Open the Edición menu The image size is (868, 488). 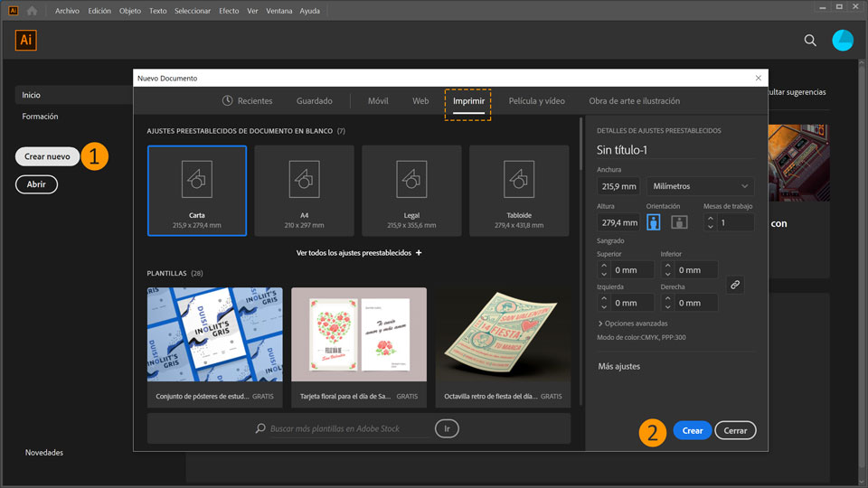tap(99, 11)
